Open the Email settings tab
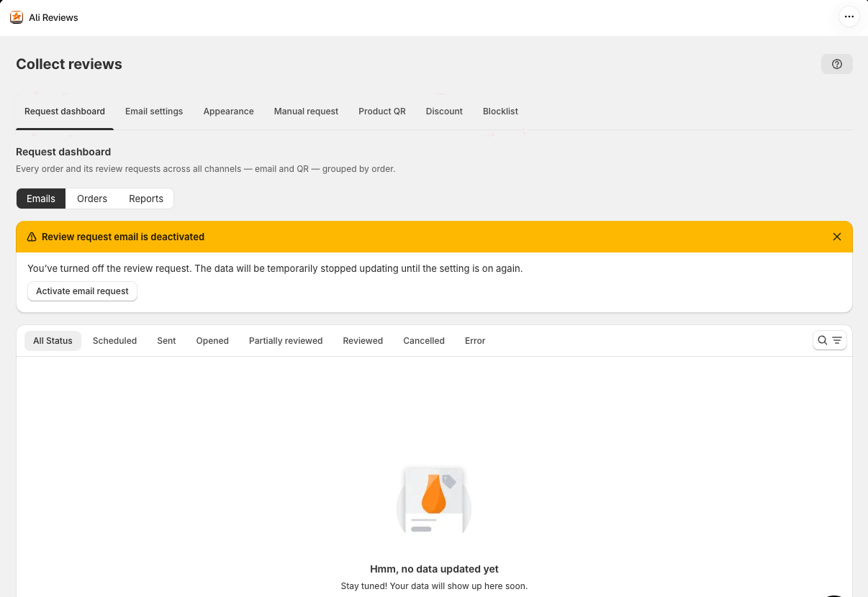Image resolution: width=868 pixels, height=597 pixels. click(x=154, y=111)
